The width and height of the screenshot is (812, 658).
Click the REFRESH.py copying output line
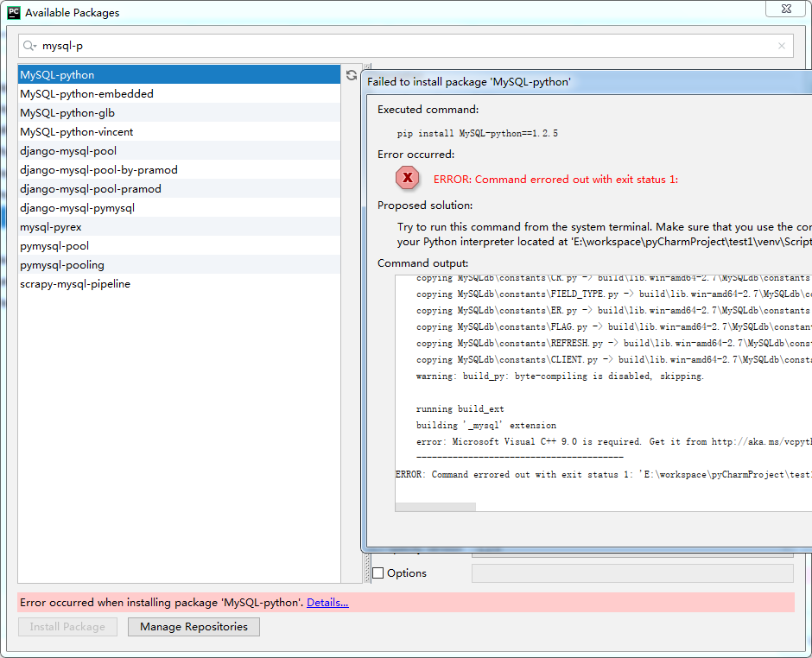[x=613, y=343]
